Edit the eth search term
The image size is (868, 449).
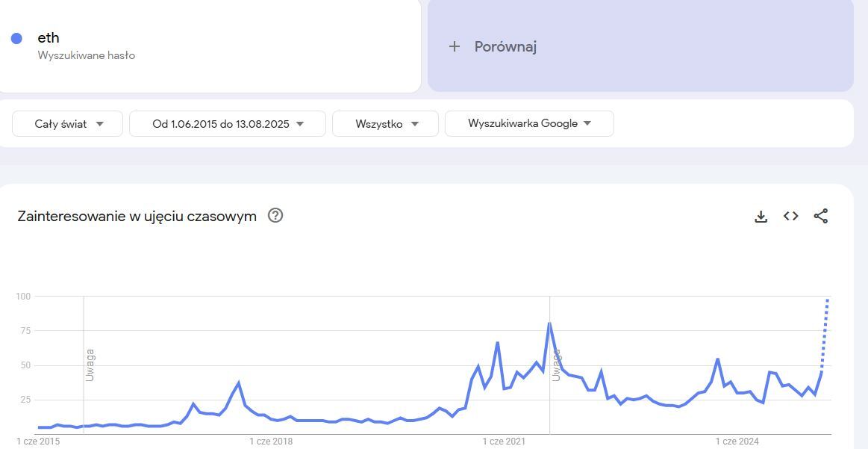[49, 38]
